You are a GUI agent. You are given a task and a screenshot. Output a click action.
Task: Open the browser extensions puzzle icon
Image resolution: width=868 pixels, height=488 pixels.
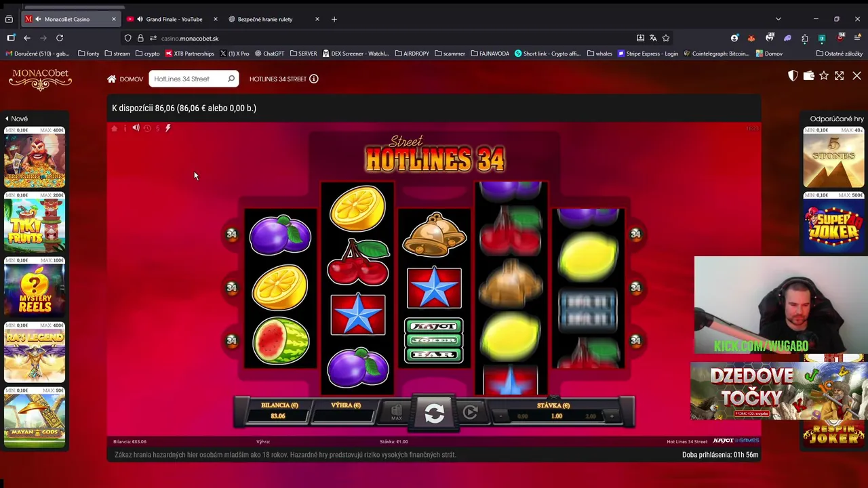point(805,38)
